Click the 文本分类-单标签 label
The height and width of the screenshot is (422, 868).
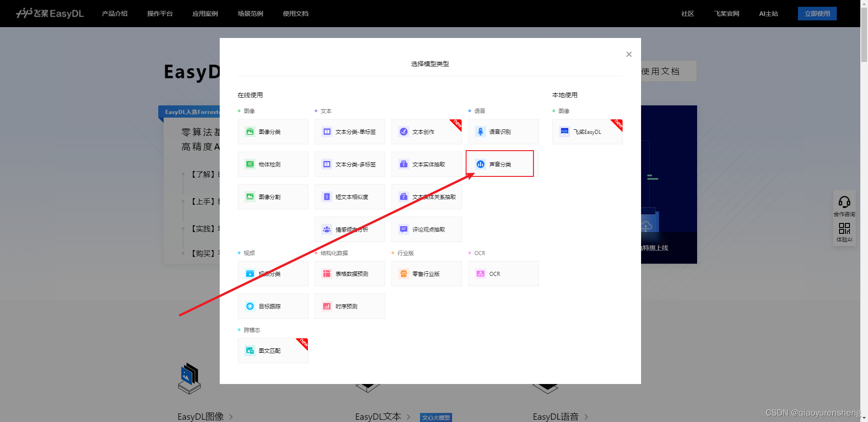(x=356, y=132)
